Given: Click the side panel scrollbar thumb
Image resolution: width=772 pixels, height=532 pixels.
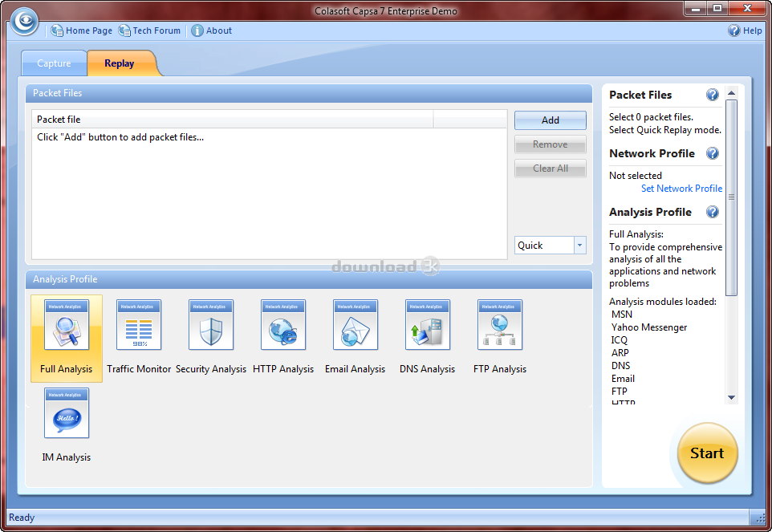Looking at the screenshot, I should 731,197.
